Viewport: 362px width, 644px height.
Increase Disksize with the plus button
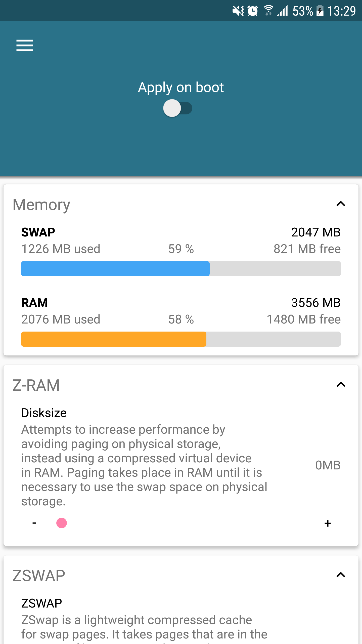click(328, 523)
